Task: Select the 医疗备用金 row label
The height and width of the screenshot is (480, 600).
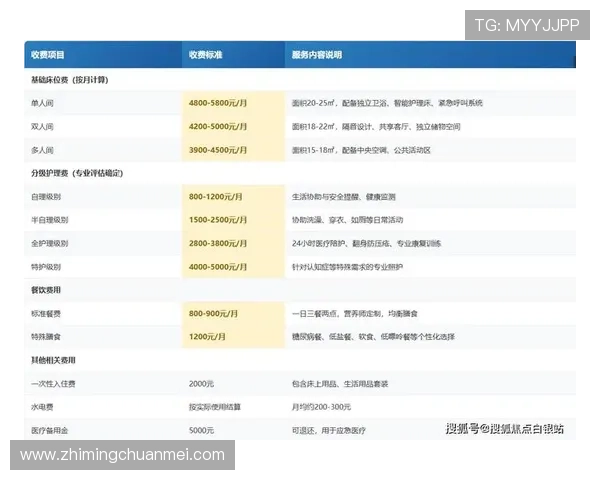Action: (x=50, y=431)
